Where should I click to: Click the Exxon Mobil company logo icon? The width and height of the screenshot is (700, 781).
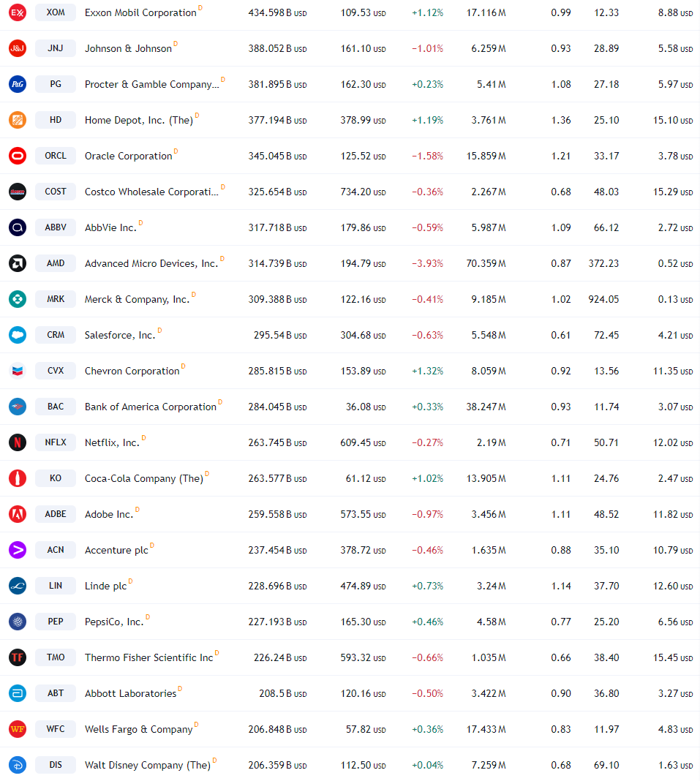tap(18, 12)
